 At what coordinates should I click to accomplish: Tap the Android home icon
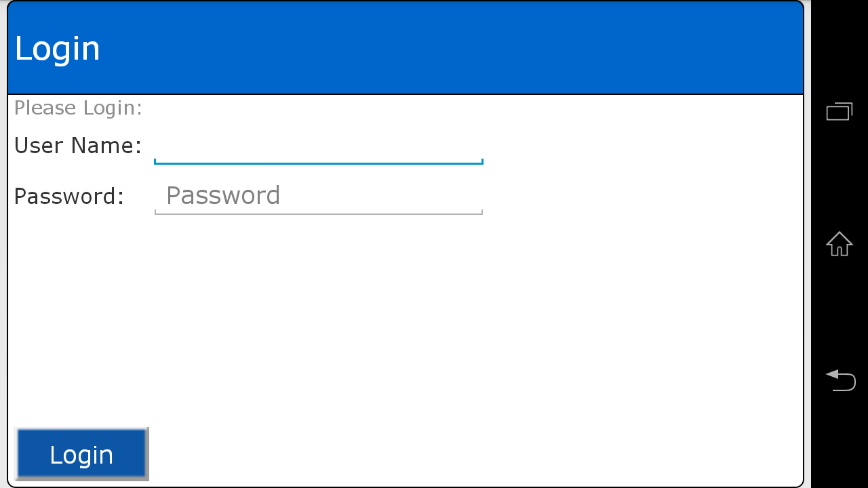pyautogui.click(x=840, y=244)
